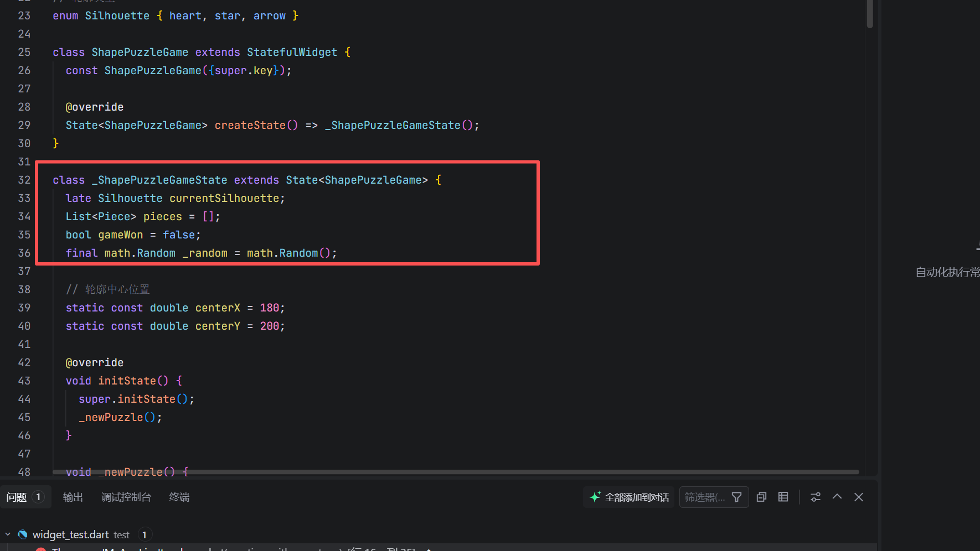Click the Dart file icon beside widget_test.dart
Viewport: 980px width, 551px height.
click(23, 534)
